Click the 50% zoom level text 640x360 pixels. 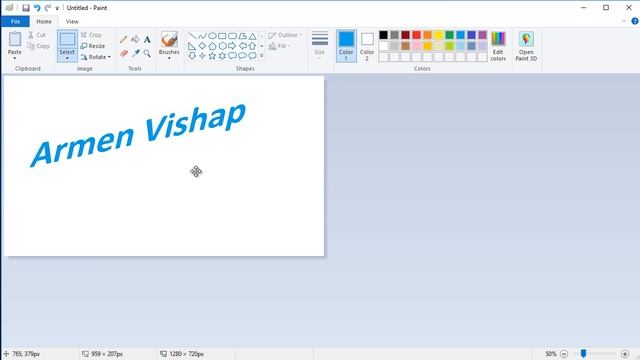551,354
